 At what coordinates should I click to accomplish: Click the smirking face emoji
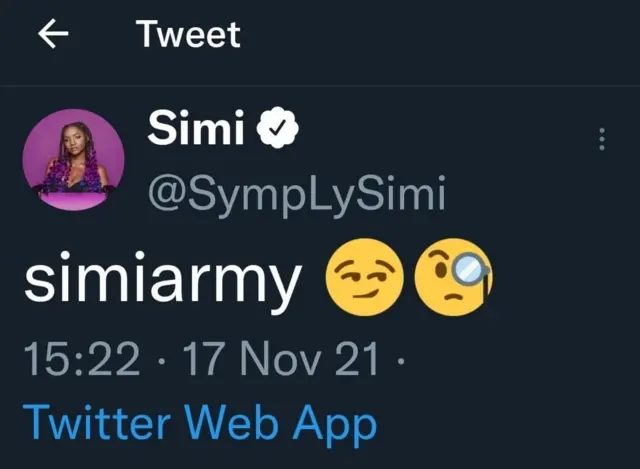[x=363, y=281]
